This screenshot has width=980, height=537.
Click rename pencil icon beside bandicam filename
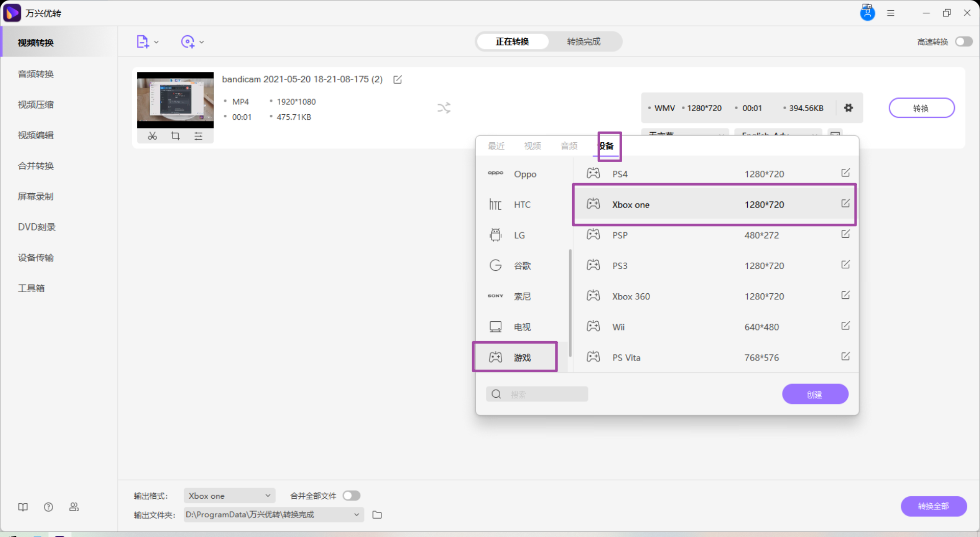(x=398, y=80)
